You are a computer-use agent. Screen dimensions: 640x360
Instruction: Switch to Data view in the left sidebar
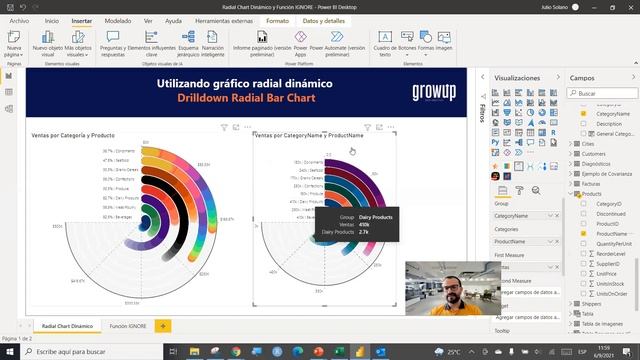tap(9, 92)
